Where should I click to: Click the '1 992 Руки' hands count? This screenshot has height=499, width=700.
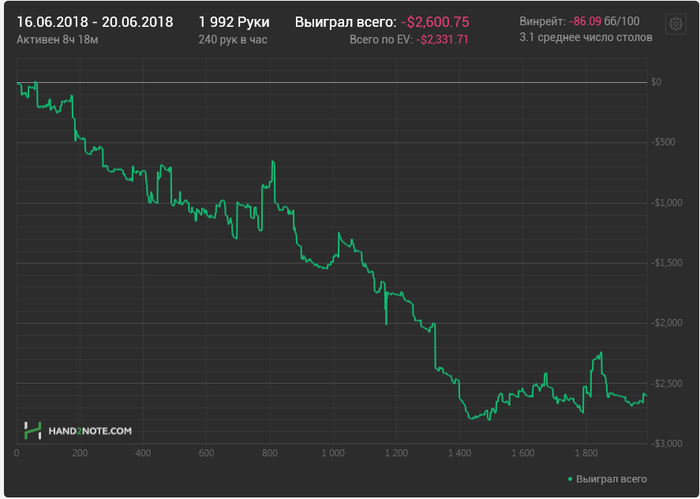[234, 22]
